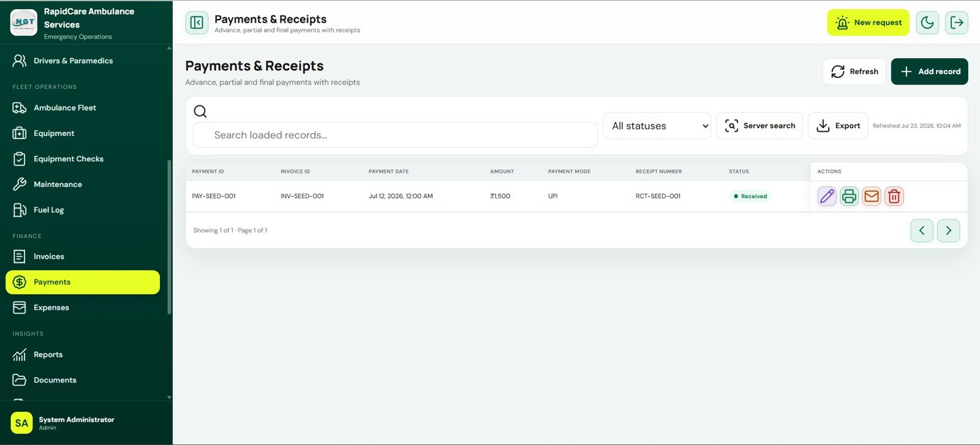The width and height of the screenshot is (980, 445).
Task: Go to previous page of results
Action: 922,230
